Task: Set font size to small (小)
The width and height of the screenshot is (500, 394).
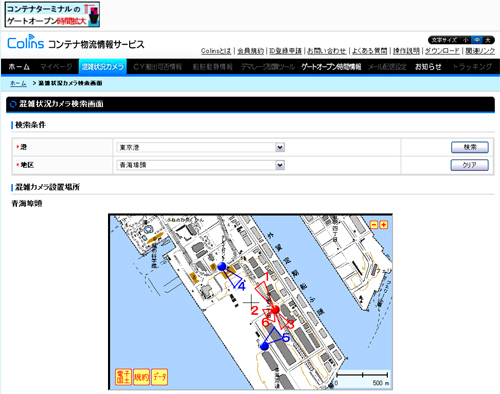Action: click(x=466, y=40)
